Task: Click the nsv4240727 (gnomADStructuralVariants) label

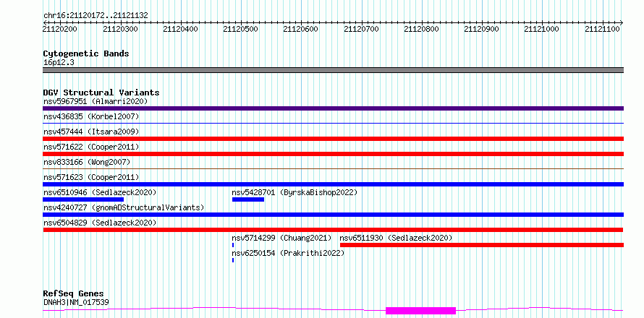Action: click(124, 207)
